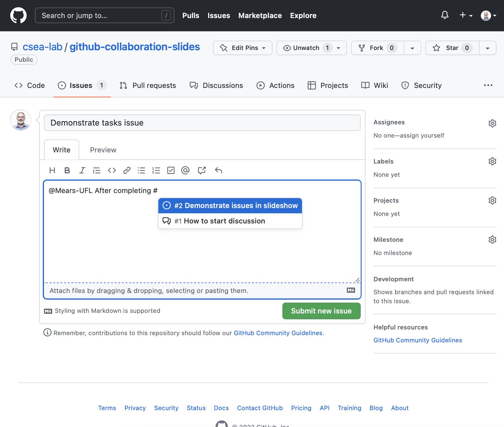This screenshot has height=427, width=504.
Task: Open notifications bell
Action: click(x=445, y=15)
